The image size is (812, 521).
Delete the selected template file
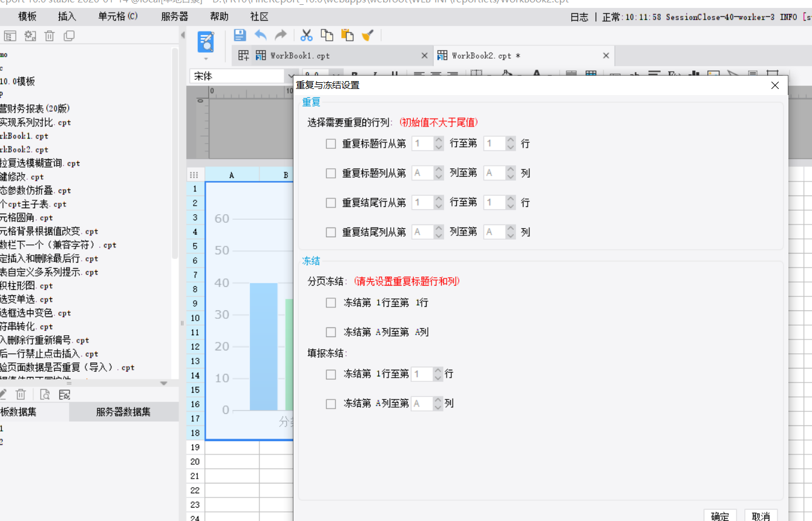coord(50,36)
